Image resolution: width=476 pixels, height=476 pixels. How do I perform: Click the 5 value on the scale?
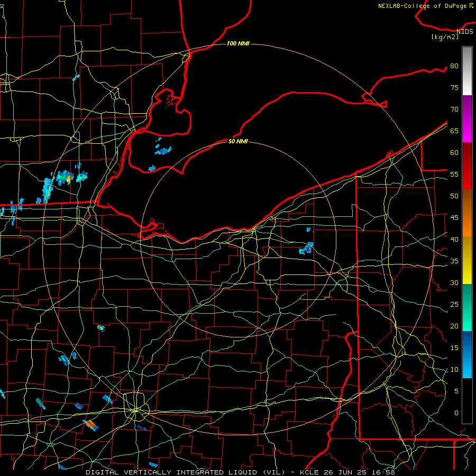[456, 391]
